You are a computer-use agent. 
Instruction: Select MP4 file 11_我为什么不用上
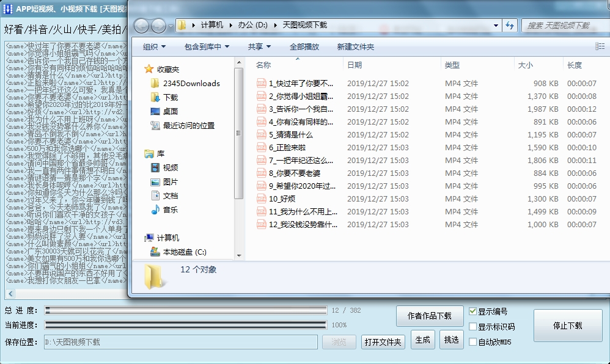tap(297, 211)
